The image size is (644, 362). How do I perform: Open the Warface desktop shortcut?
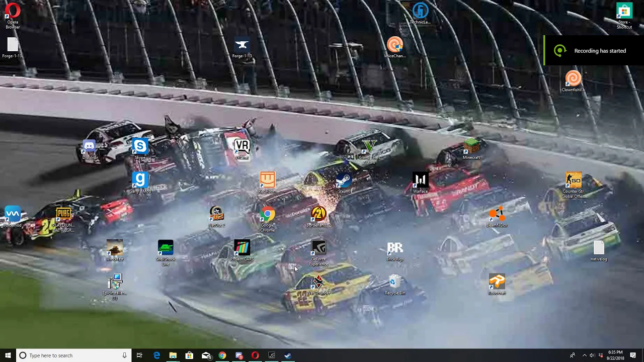(420, 183)
